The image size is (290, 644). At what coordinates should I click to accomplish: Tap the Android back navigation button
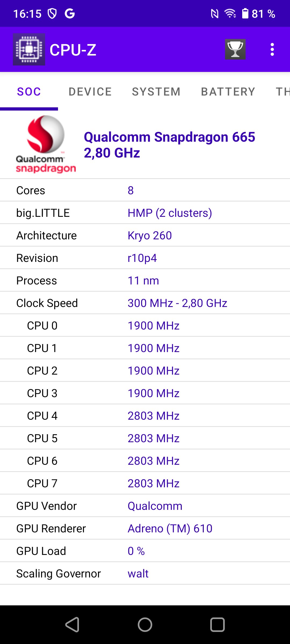[73, 625]
